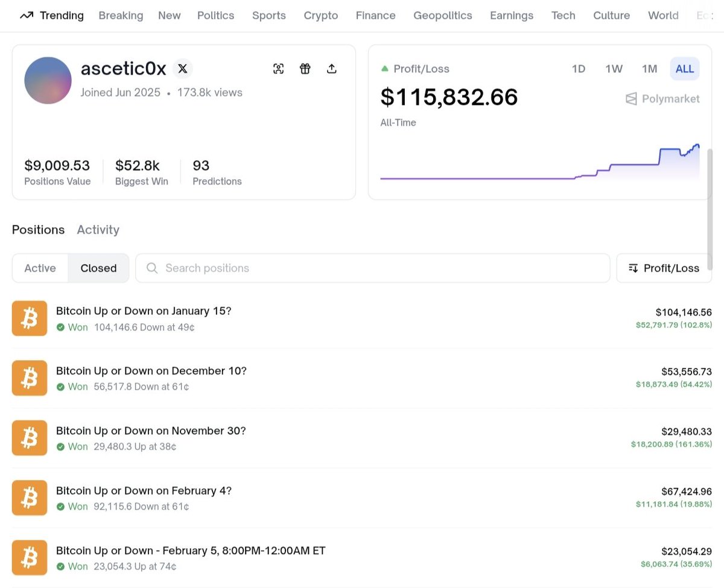Switch to the Positions tab
This screenshot has width=724, height=588.
tap(38, 230)
